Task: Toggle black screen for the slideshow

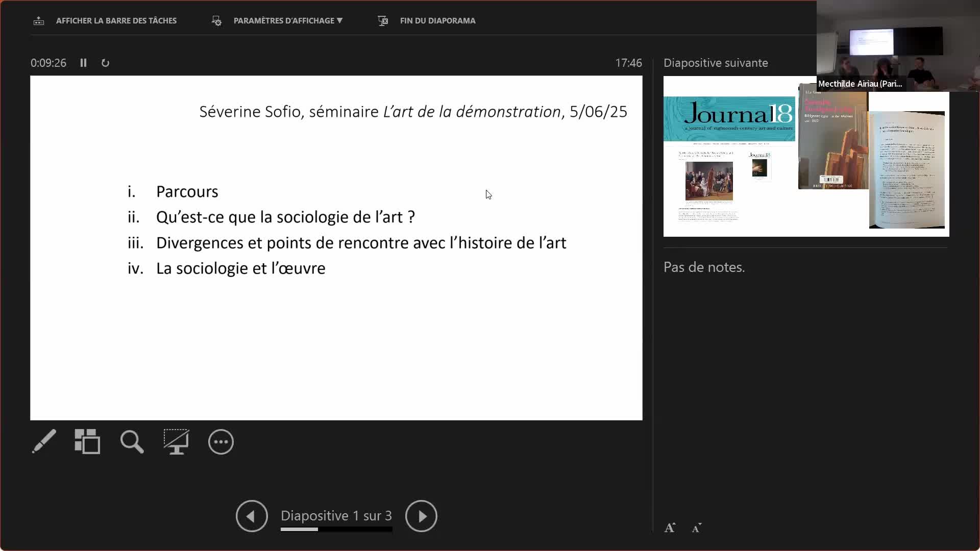Action: [x=176, y=441]
